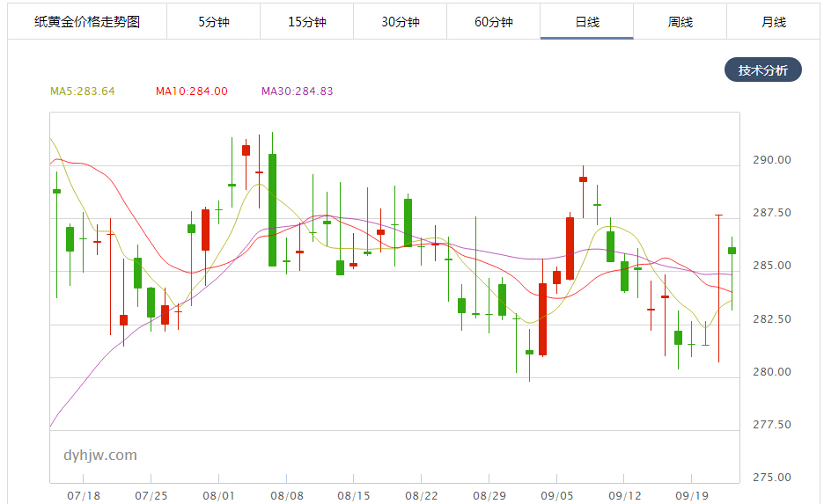
Task: Click the 282.50 price axis label
Action: [x=771, y=318]
